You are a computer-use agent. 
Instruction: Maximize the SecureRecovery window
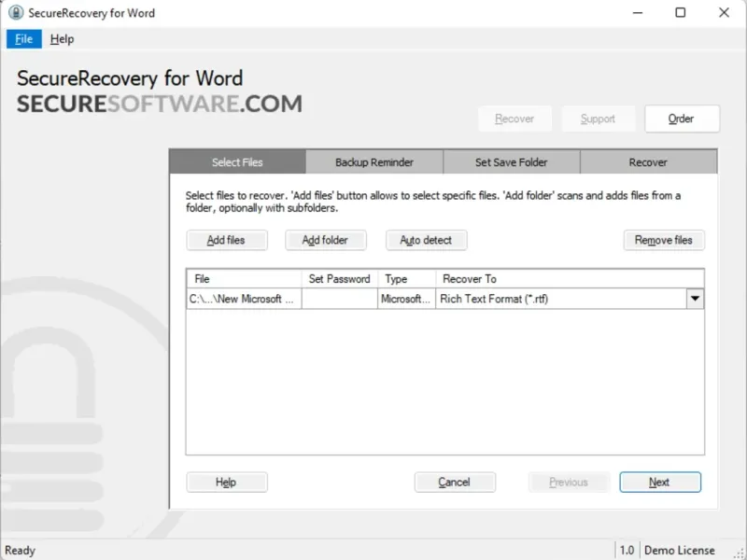[681, 13]
